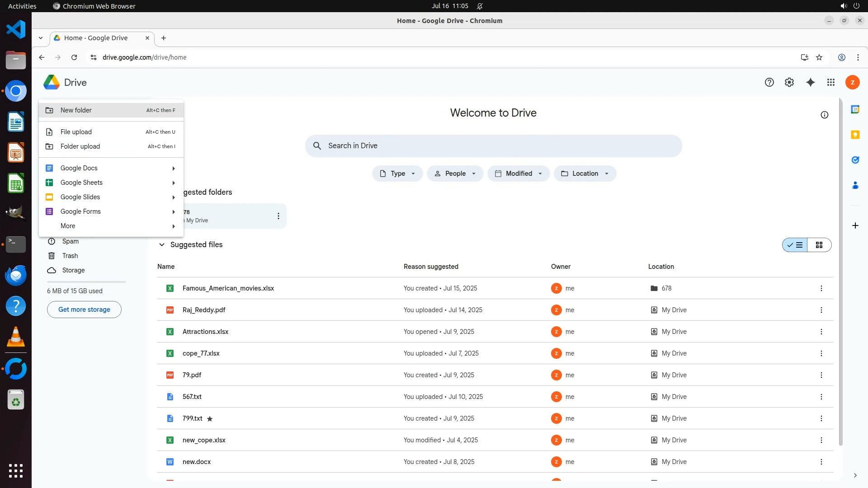868x488 pixels.
Task: Bookmark this tab with star icon
Action: point(819,57)
